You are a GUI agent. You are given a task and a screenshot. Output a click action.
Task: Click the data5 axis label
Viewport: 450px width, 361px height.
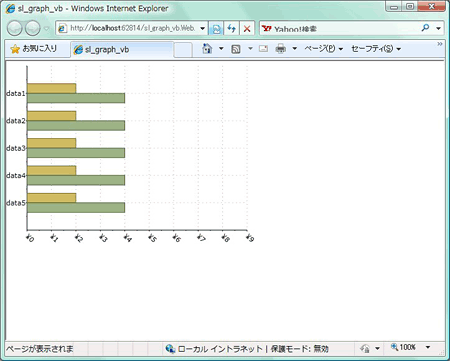pos(16,203)
